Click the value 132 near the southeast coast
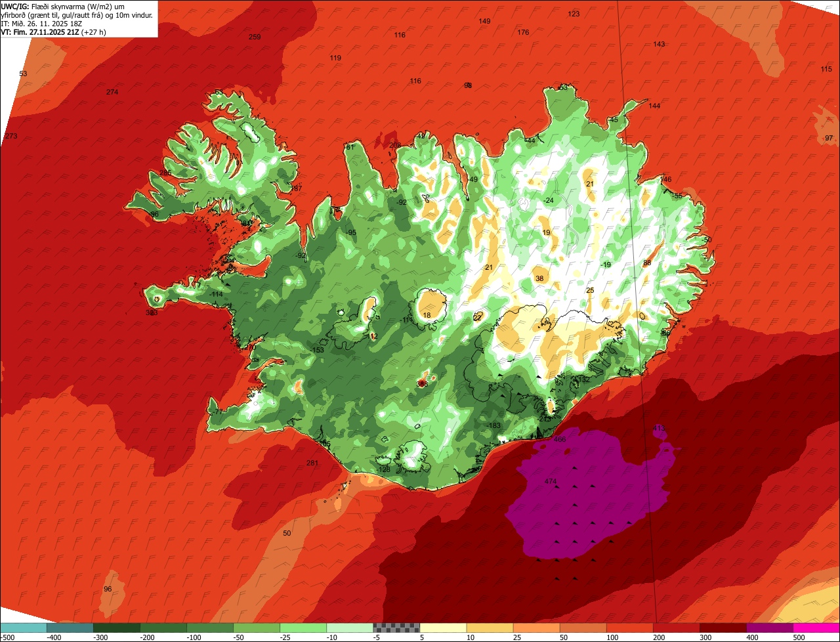The width and height of the screenshot is (840, 642). (x=583, y=379)
